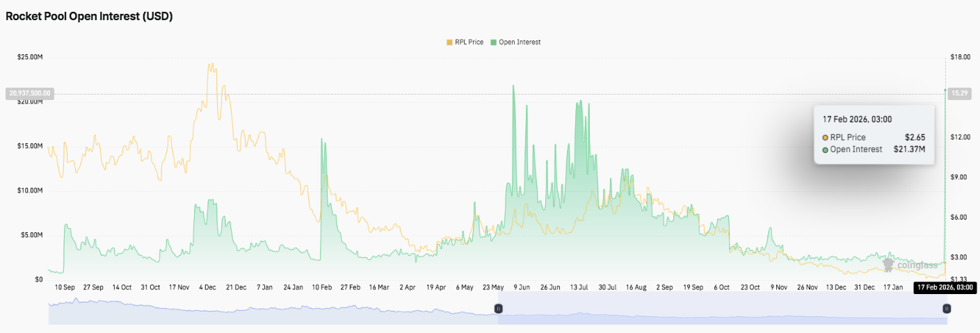Click the 26 Nov date on x-axis

(x=807, y=287)
